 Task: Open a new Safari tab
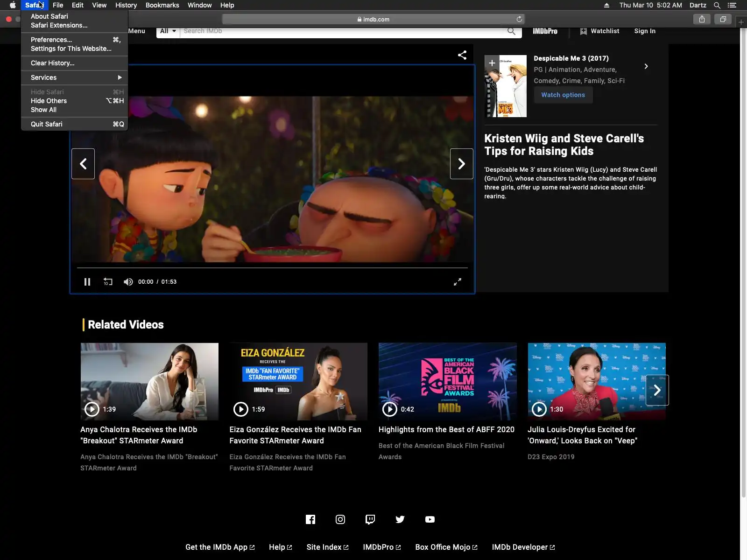(x=741, y=22)
